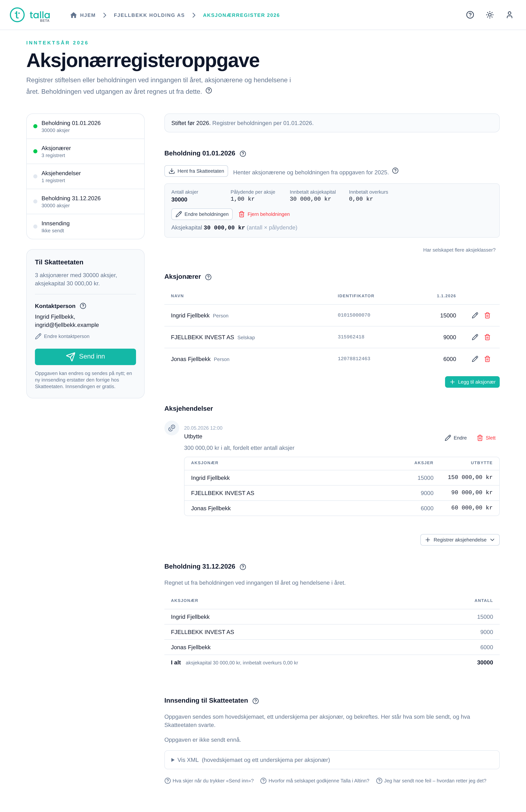Edit Jonas Fjellbekk pencil icon
This screenshot has height=812, width=526.
475,359
